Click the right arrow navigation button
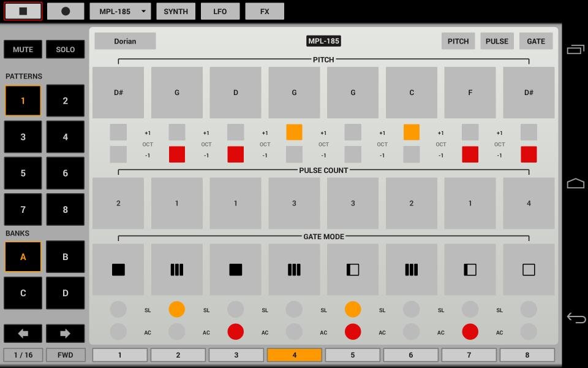 (x=65, y=334)
